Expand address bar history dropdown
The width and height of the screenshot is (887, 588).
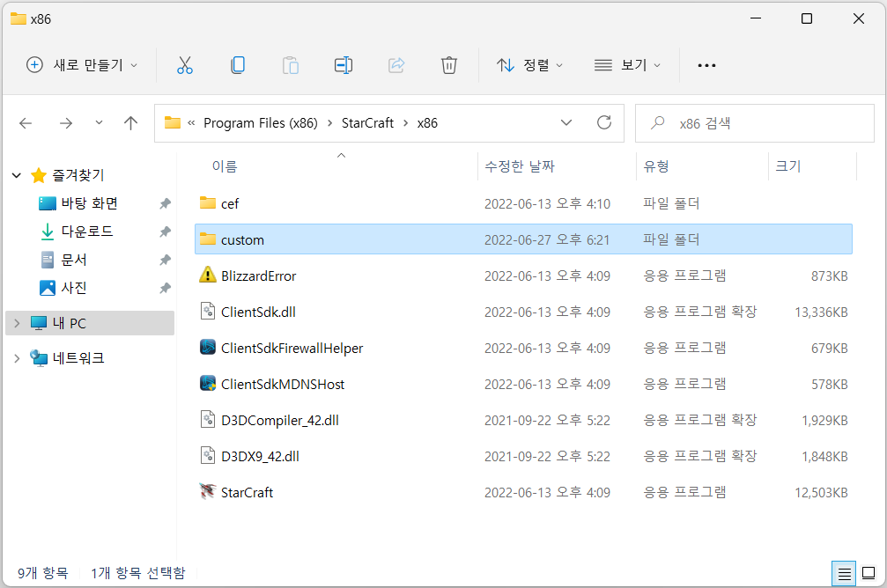click(565, 122)
